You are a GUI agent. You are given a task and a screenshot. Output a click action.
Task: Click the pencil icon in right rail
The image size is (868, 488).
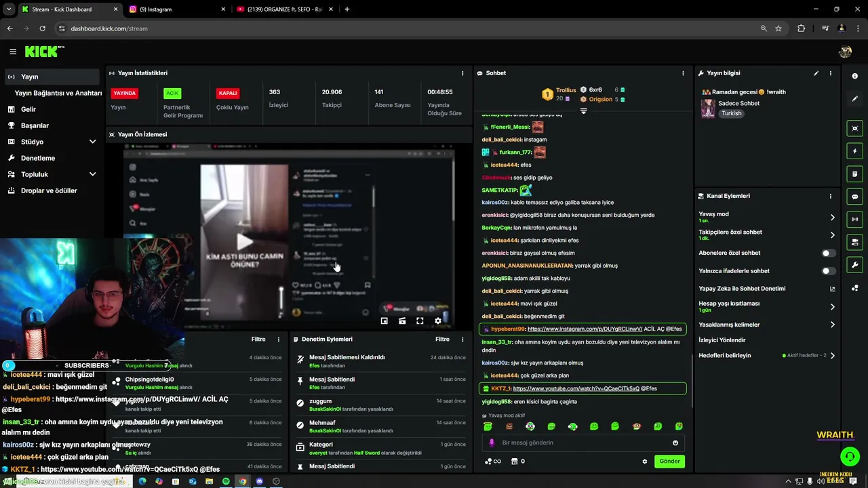pos(854,99)
